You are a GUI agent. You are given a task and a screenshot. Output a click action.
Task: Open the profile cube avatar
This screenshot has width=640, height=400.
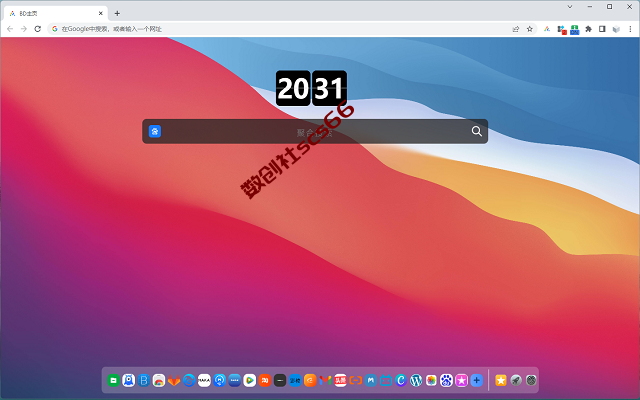616,29
